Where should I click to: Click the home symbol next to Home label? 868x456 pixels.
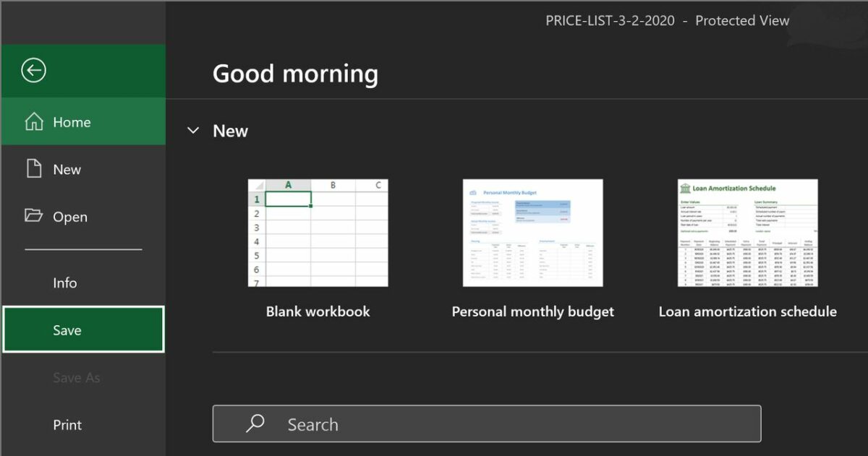point(34,122)
